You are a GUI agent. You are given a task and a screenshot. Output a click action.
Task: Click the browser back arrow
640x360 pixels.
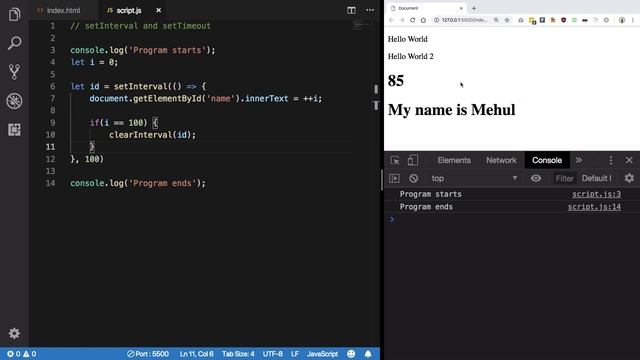click(391, 20)
